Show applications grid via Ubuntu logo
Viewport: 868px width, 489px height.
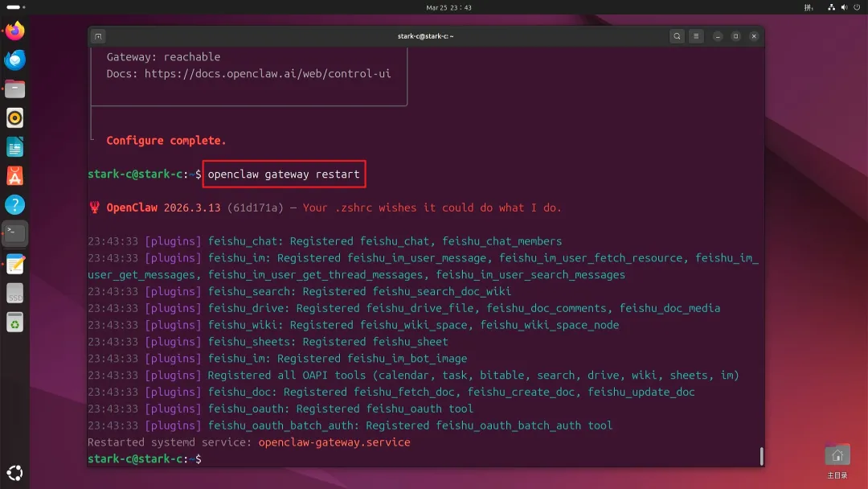click(15, 473)
